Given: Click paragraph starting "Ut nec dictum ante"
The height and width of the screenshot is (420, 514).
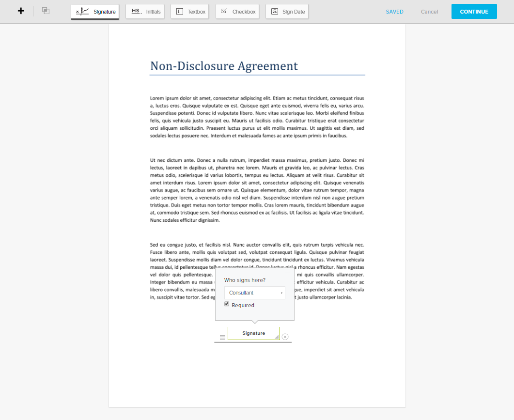Looking at the screenshot, I should [x=257, y=190].
